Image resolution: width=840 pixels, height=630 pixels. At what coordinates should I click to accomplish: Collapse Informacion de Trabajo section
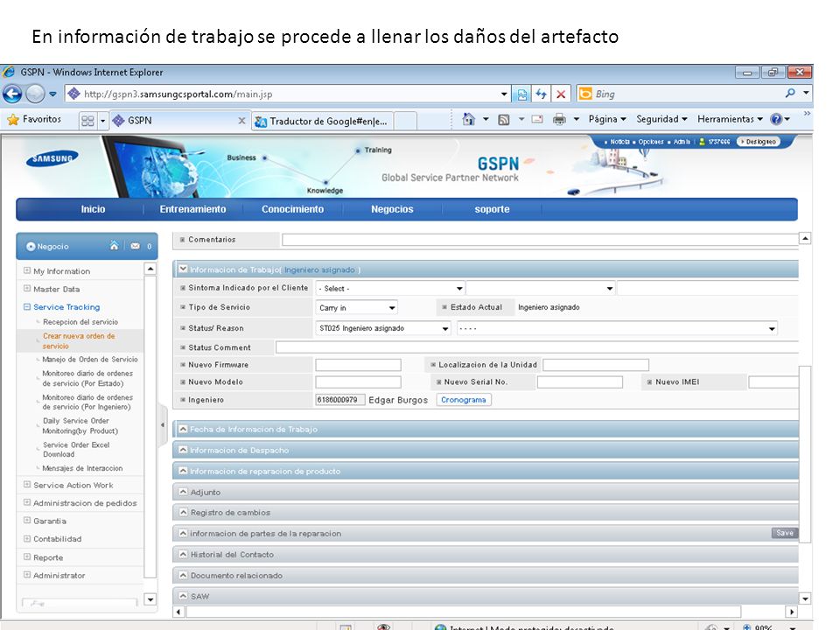pos(183,269)
